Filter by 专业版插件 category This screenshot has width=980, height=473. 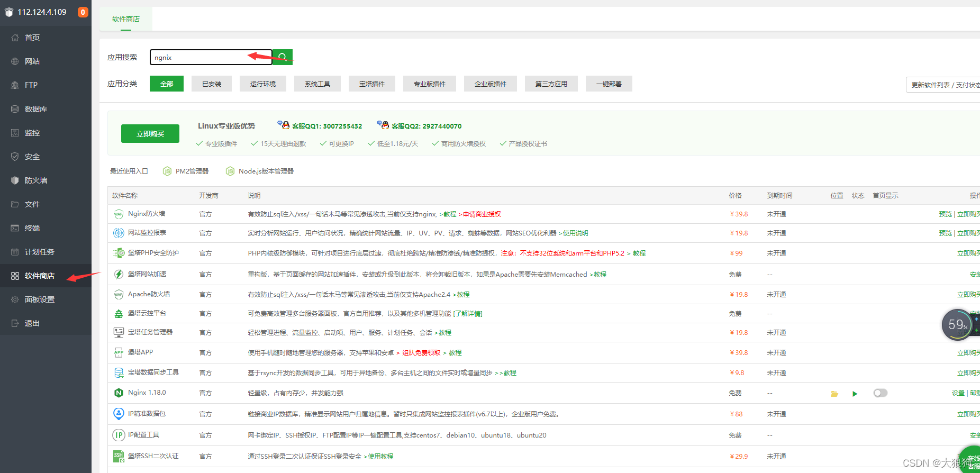point(430,84)
